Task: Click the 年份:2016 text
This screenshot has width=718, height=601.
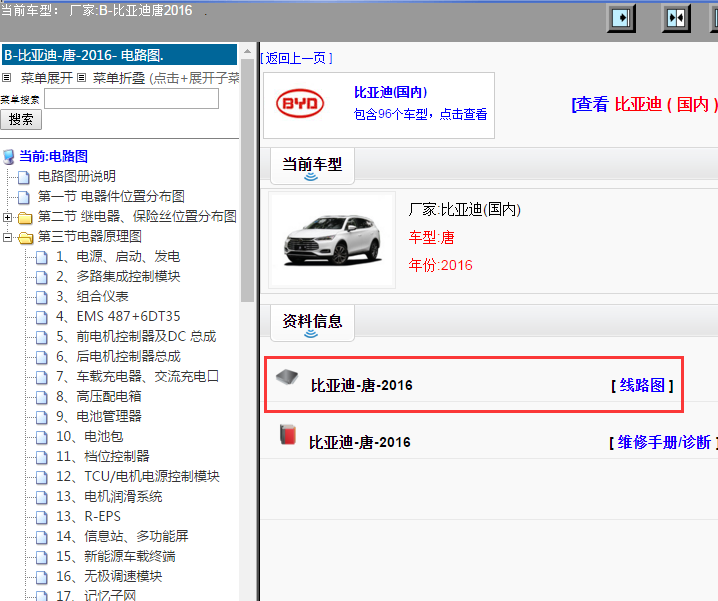Action: coord(441,265)
